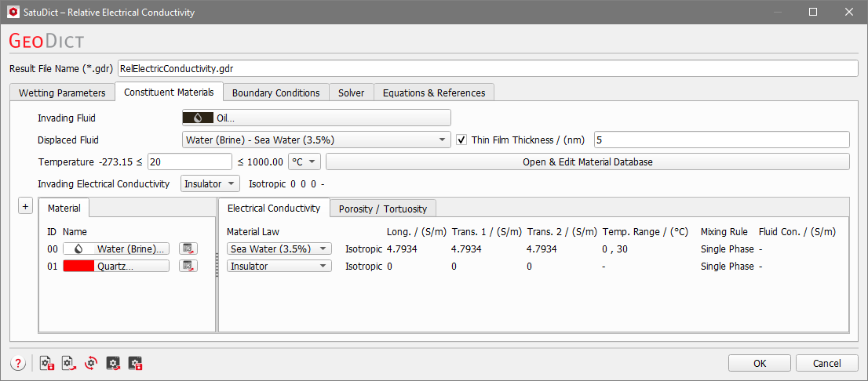Image resolution: width=868 pixels, height=381 pixels.
Task: Click the Long. value 4.7934
Action: click(x=402, y=249)
